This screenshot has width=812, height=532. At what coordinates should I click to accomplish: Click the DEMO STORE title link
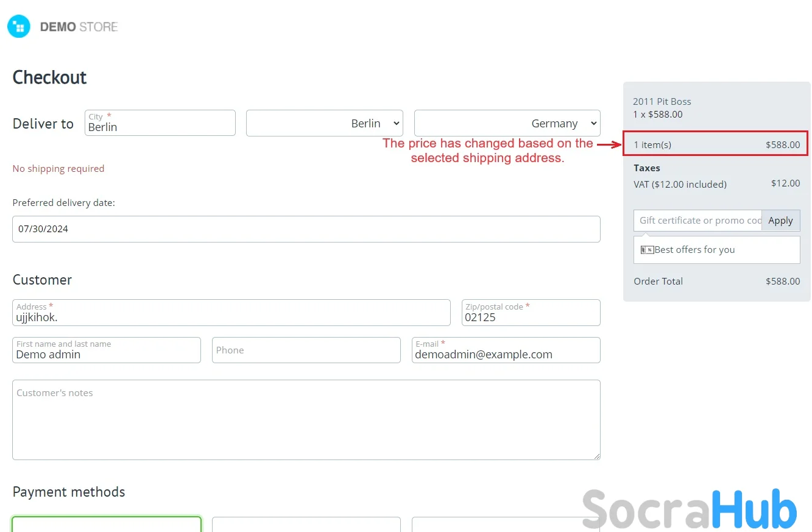[x=79, y=27]
